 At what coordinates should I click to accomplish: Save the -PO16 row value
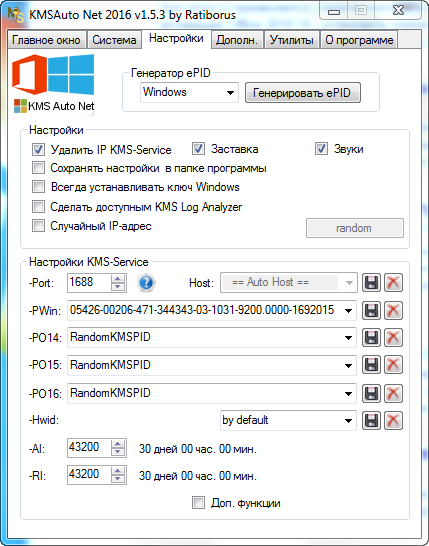371,393
